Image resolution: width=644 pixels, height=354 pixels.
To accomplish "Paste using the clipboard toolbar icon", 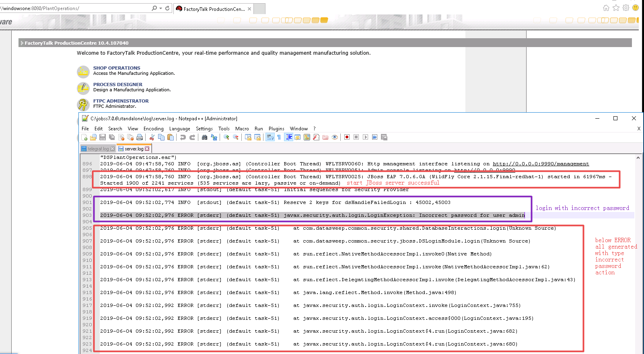I will tap(171, 137).
